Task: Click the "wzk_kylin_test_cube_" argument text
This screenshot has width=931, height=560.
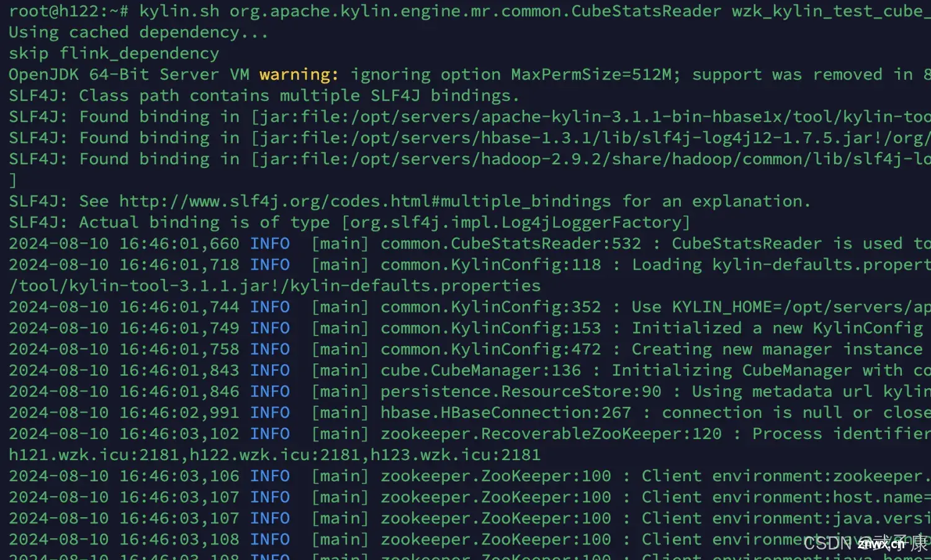Action: click(831, 11)
